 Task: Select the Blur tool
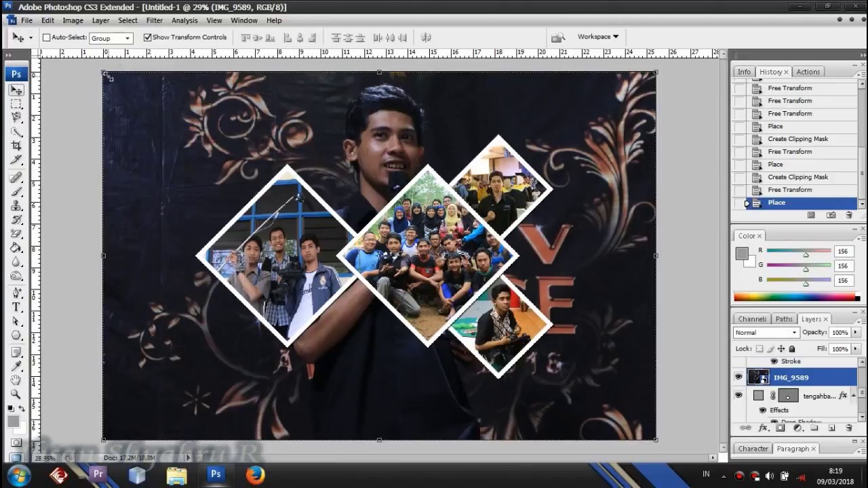point(16,262)
